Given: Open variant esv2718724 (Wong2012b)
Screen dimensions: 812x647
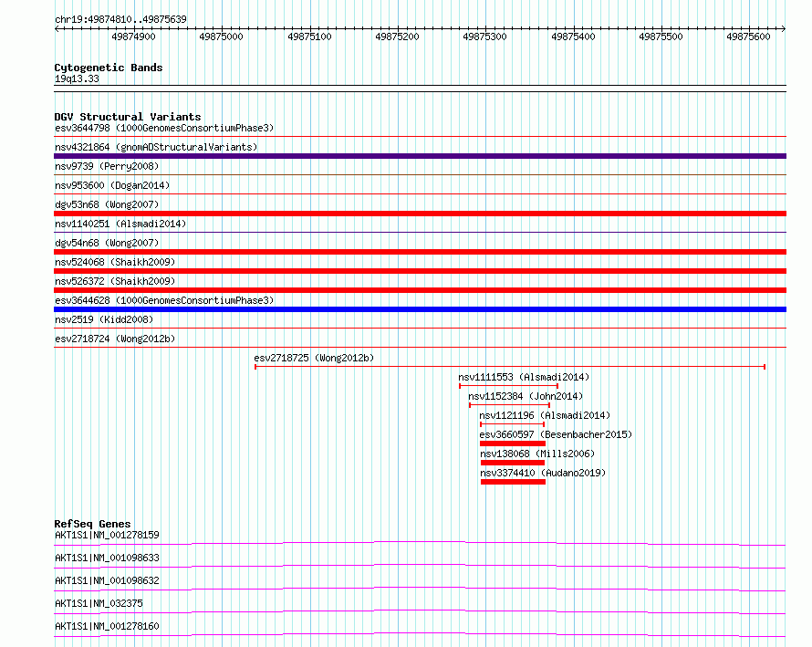Looking at the screenshot, I should tap(115, 339).
